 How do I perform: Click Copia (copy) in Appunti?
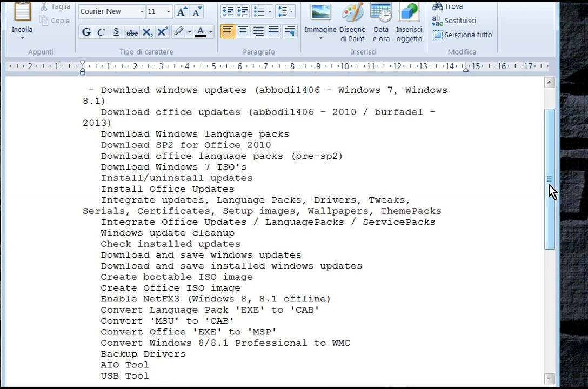[x=55, y=21]
